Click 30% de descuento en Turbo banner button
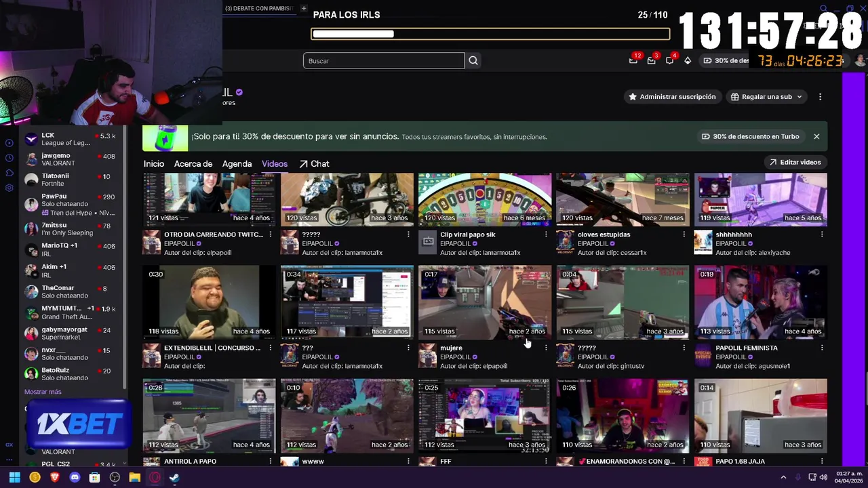Viewport: 868px width, 488px height. tap(750, 136)
